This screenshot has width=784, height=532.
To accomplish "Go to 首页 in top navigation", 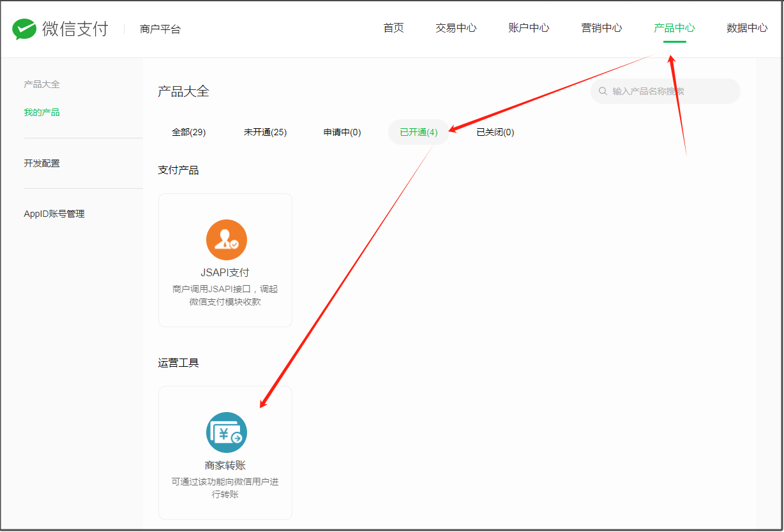I will point(393,28).
